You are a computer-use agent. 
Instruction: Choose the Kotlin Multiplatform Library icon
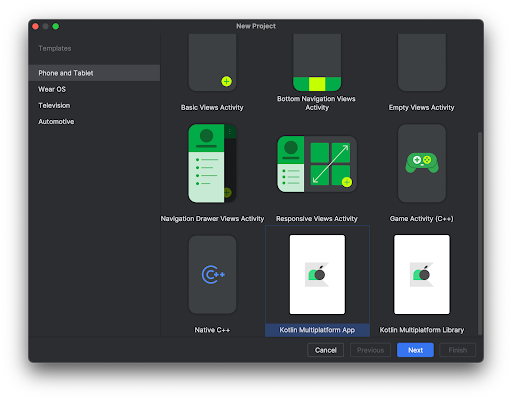click(x=422, y=274)
